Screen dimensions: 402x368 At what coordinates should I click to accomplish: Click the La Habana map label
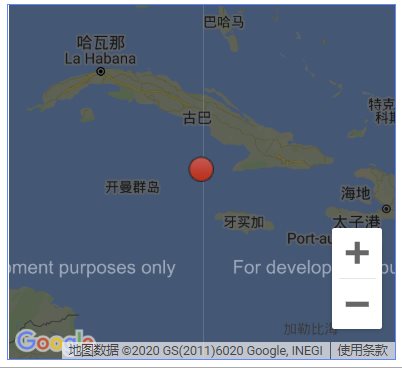[100, 59]
